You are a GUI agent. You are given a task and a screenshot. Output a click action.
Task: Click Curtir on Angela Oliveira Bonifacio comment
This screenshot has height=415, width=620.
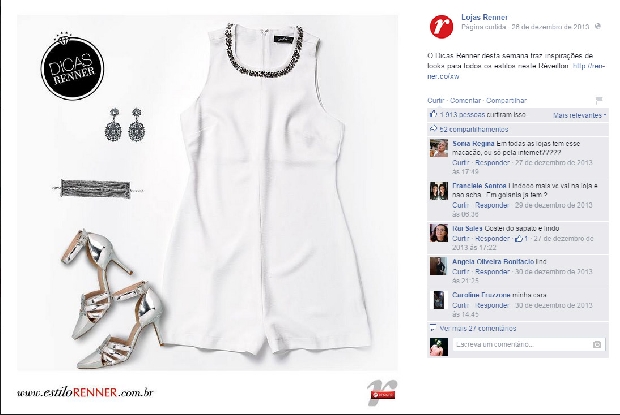[461, 272]
